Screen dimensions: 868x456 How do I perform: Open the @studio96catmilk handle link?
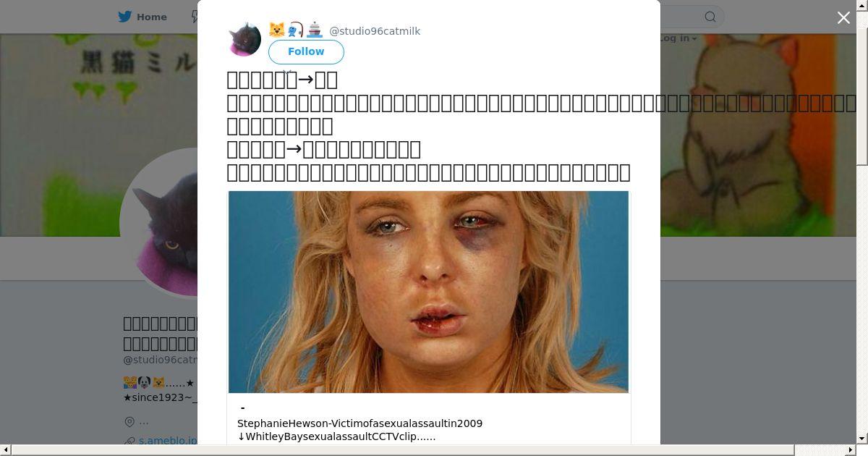coord(375,31)
